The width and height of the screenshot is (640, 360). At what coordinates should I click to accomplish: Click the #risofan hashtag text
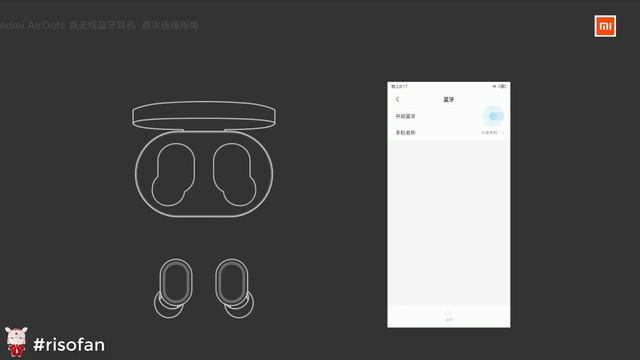[69, 345]
